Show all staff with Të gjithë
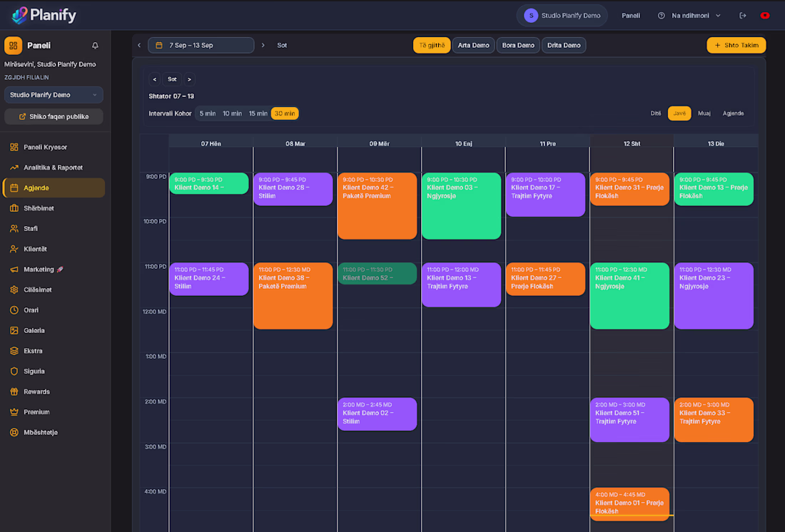 (x=432, y=45)
